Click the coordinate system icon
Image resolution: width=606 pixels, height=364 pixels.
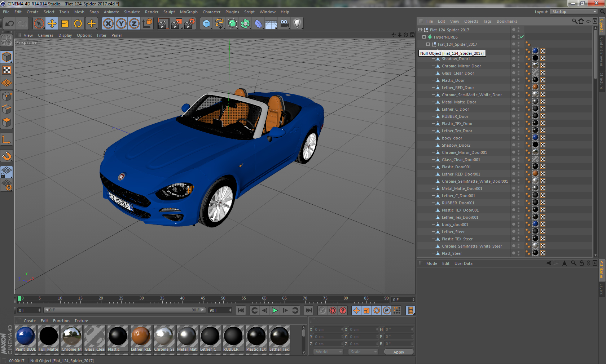[147, 24]
